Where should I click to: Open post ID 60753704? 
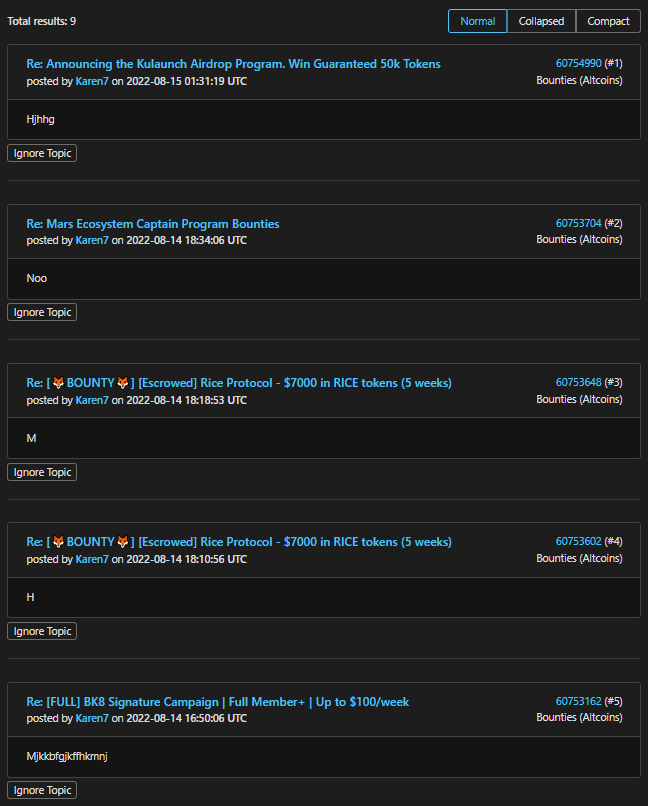578,223
